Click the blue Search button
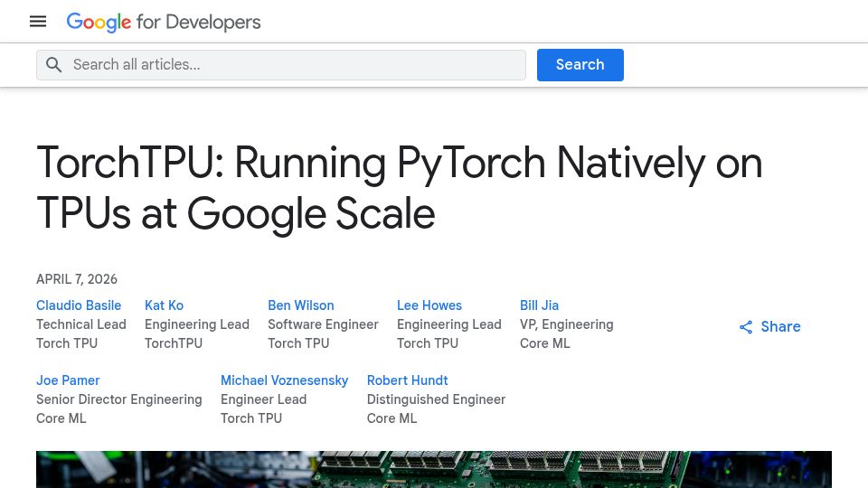The height and width of the screenshot is (488, 868). pyautogui.click(x=580, y=65)
